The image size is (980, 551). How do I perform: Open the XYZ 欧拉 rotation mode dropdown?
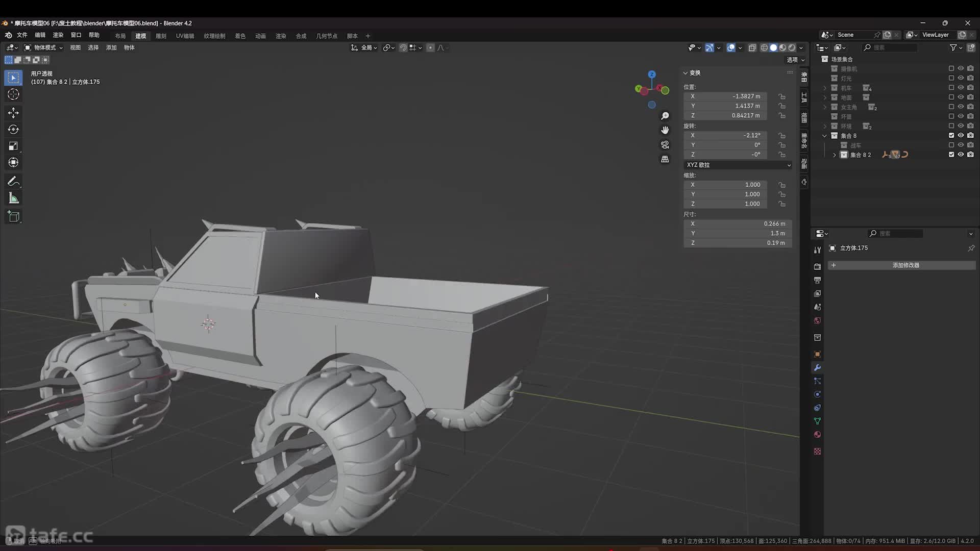[738, 165]
